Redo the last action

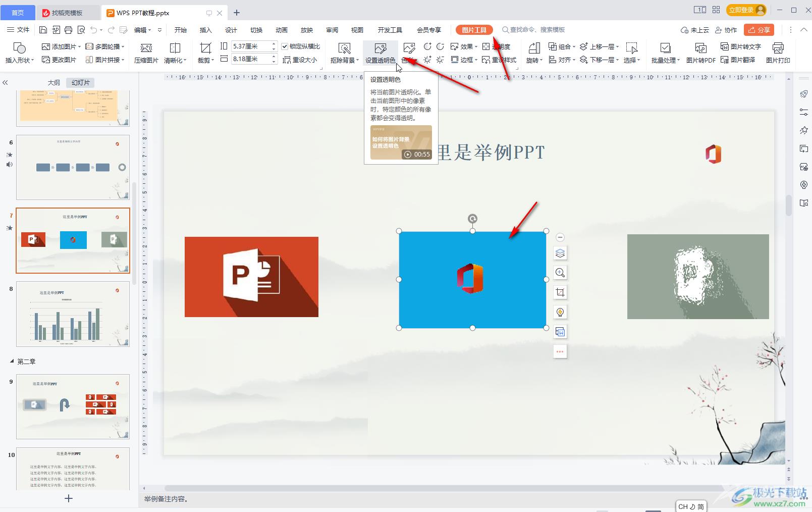(111, 30)
